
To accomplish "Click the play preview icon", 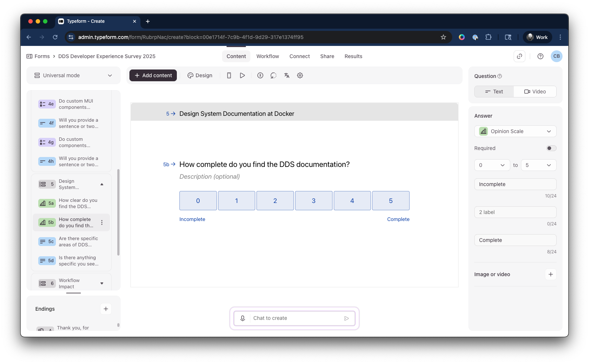I will [x=242, y=75].
